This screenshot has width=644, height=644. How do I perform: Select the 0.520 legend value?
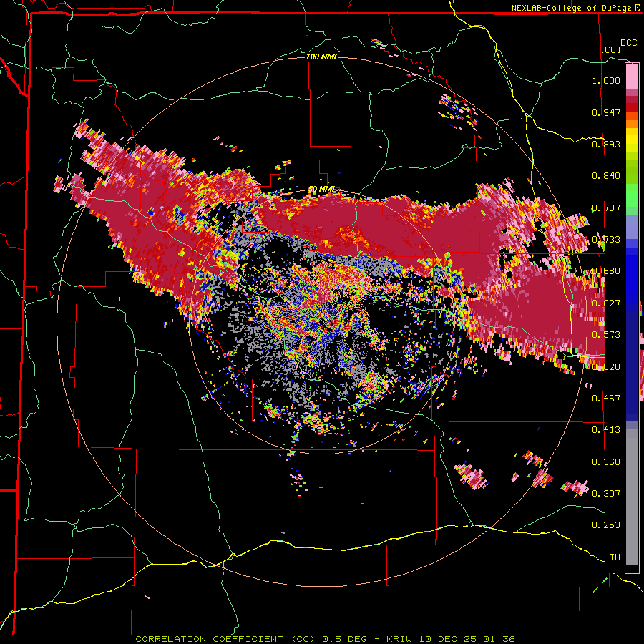(x=606, y=366)
